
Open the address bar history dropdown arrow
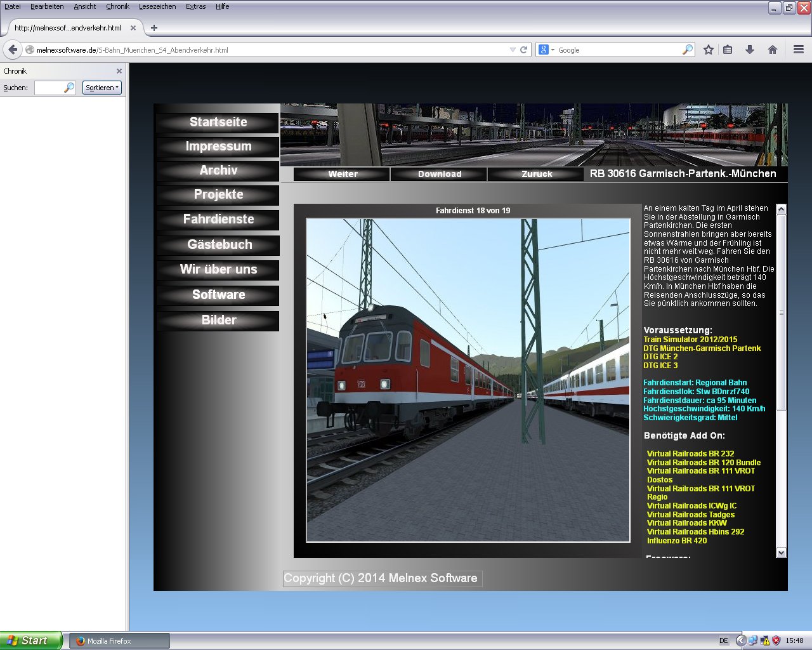pyautogui.click(x=513, y=50)
